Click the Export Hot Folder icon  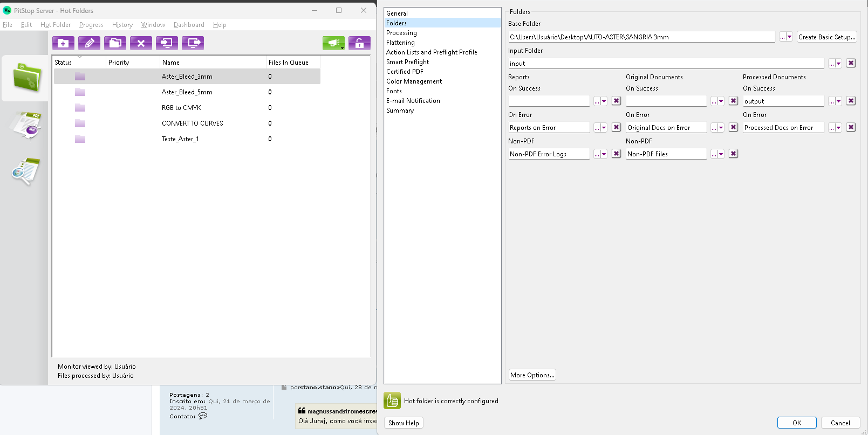click(x=193, y=43)
